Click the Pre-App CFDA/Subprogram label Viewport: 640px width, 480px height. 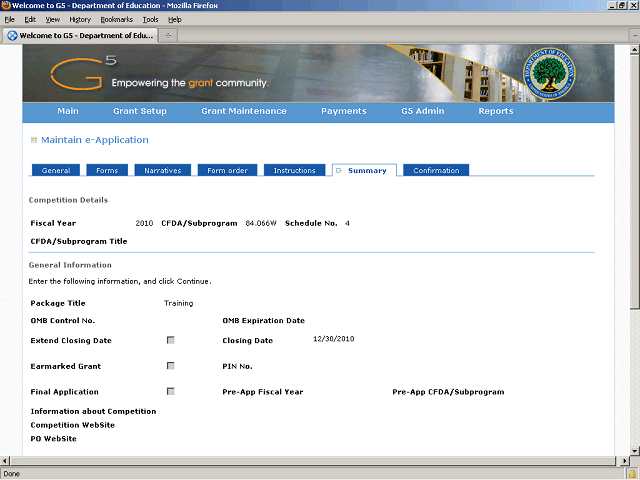[x=448, y=392]
